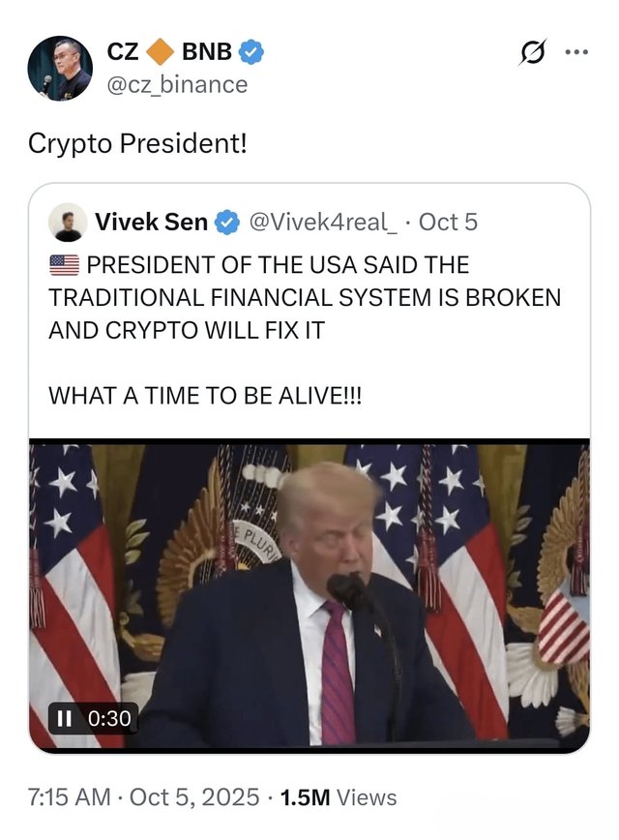Image resolution: width=619 pixels, height=840 pixels.
Task: Click the Oct 5 quoted post date
Action: 448,223
